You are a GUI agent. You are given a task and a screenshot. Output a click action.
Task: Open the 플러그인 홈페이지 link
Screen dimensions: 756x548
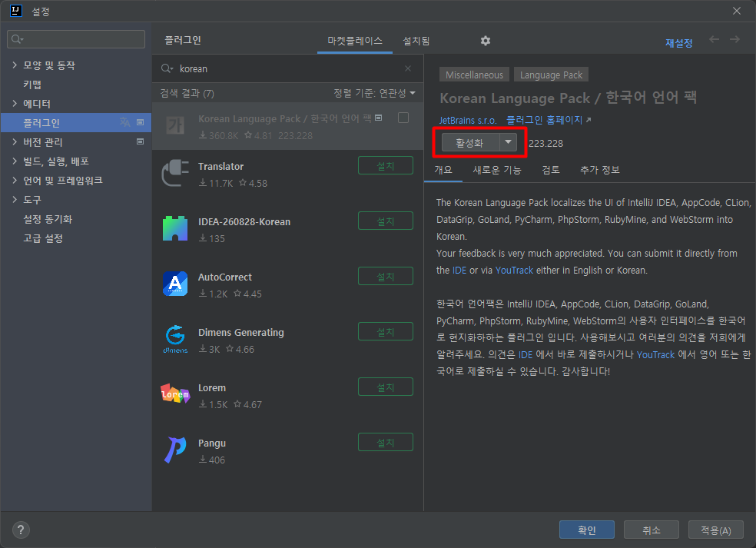[549, 120]
